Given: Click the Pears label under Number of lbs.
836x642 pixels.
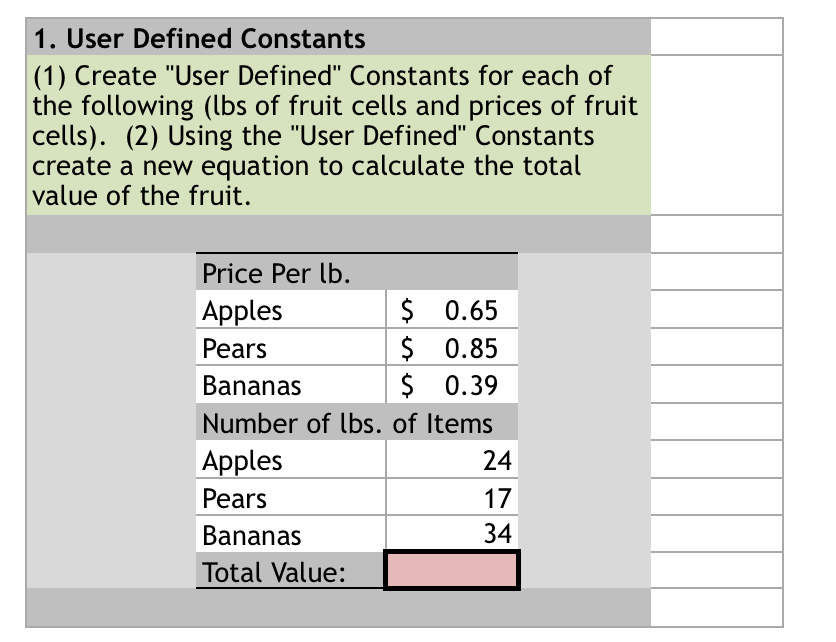Looking at the screenshot, I should click(x=291, y=497).
